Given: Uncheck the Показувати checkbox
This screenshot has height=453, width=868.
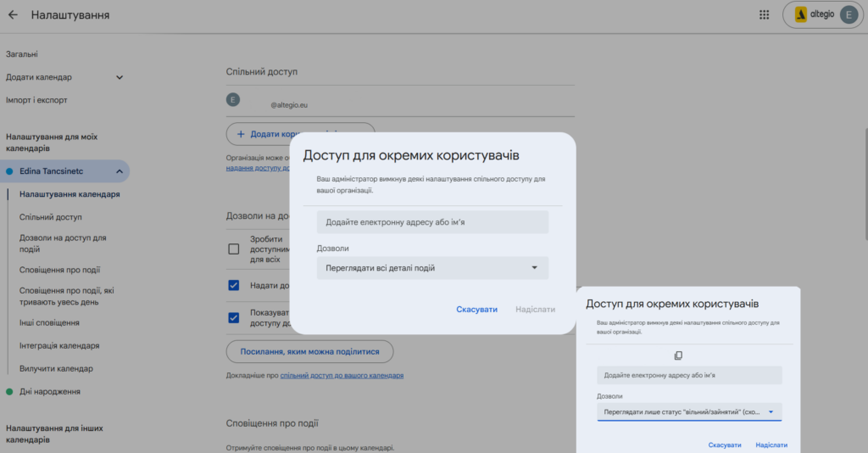Looking at the screenshot, I should 234,317.
